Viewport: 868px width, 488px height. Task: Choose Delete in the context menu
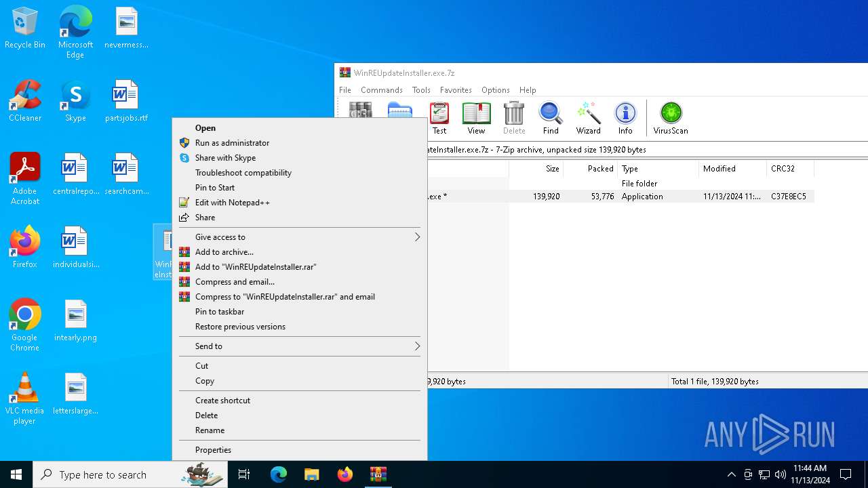[x=300, y=415]
